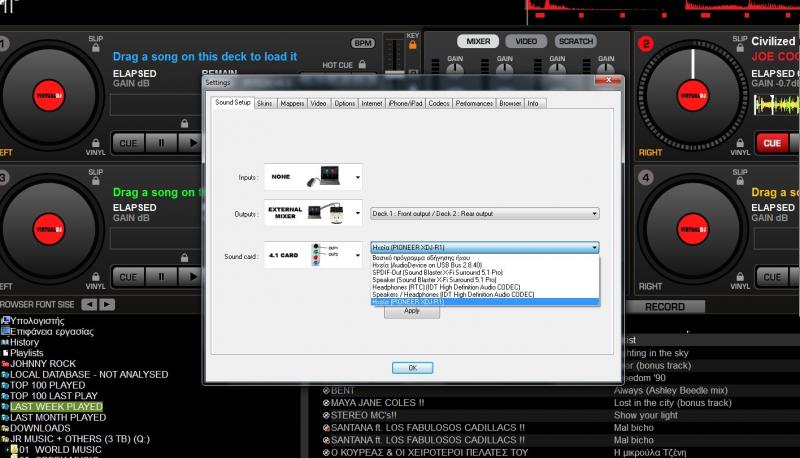Screen dimensions: 800x458
Task: Open the Codecs settings tab
Action: (x=438, y=103)
